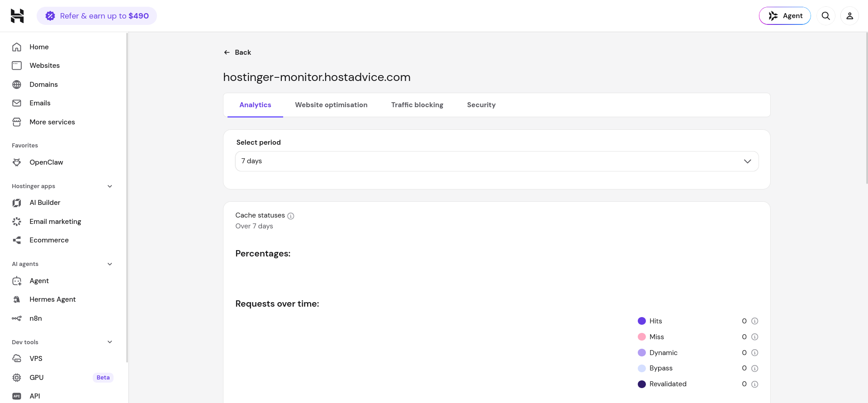
Task: Click the main page scrollbar
Action: click(867, 108)
